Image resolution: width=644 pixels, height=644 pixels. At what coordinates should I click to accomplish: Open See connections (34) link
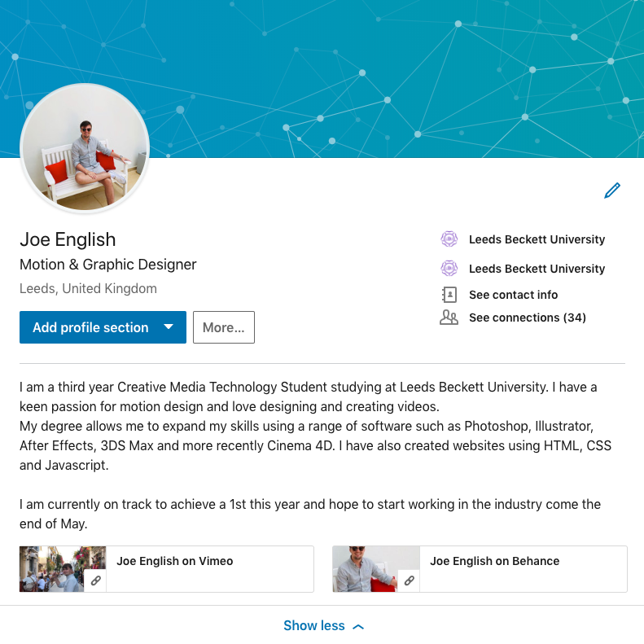click(x=528, y=318)
